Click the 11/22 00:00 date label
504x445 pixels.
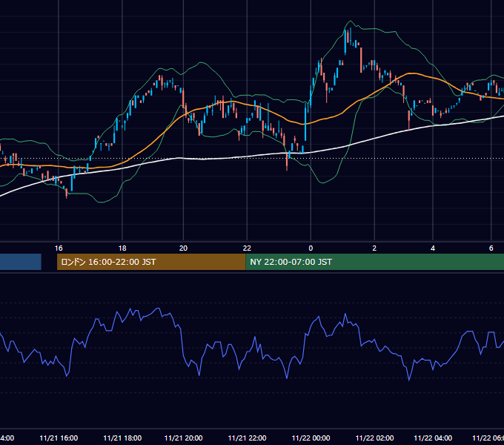pyautogui.click(x=311, y=438)
